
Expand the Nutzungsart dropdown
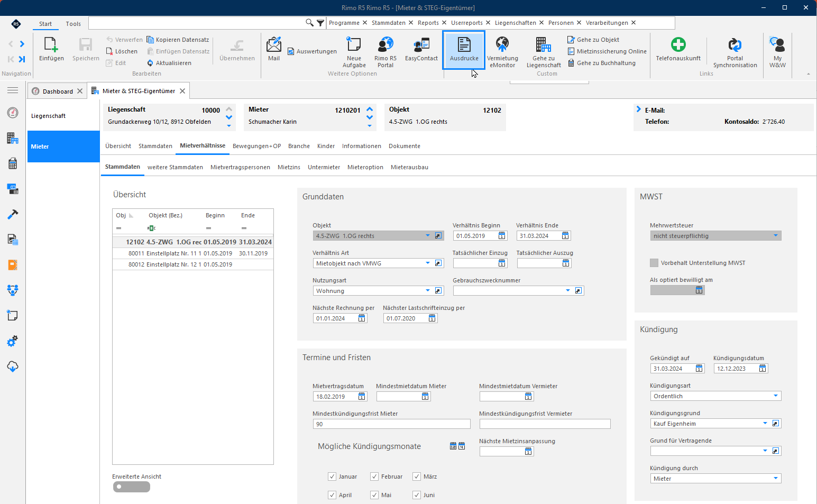[428, 291]
